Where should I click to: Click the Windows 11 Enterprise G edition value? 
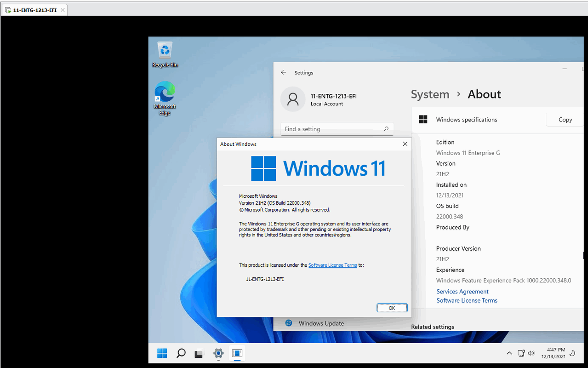coord(468,153)
